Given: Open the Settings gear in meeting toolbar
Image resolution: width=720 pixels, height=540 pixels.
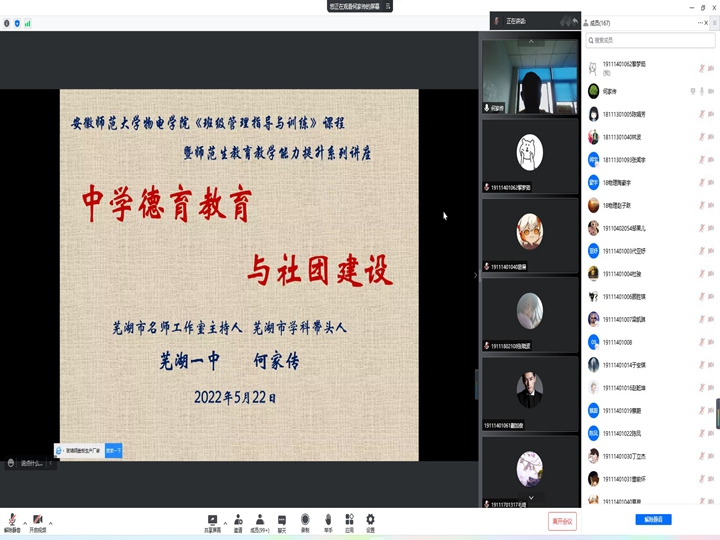Looking at the screenshot, I should (x=370, y=521).
